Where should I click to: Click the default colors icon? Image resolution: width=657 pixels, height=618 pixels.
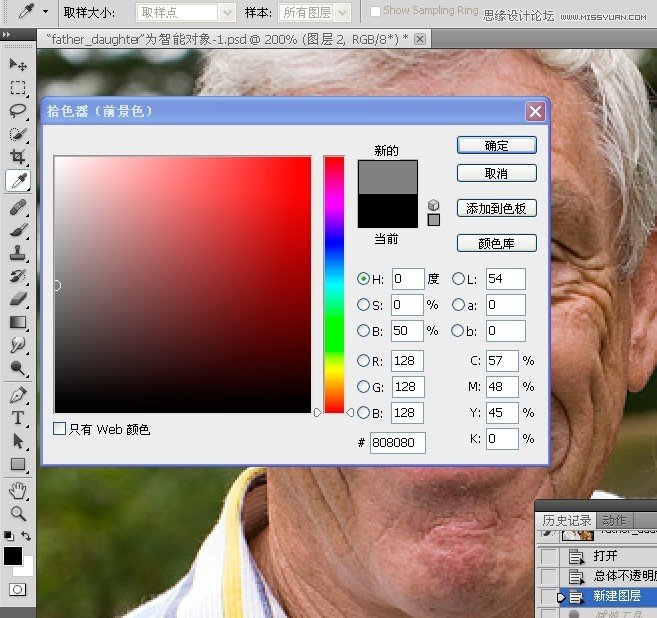point(8,535)
